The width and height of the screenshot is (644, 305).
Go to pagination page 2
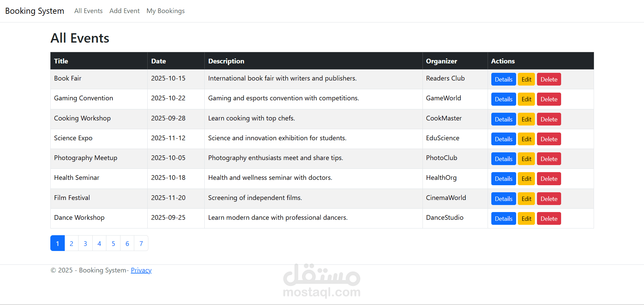pos(71,244)
